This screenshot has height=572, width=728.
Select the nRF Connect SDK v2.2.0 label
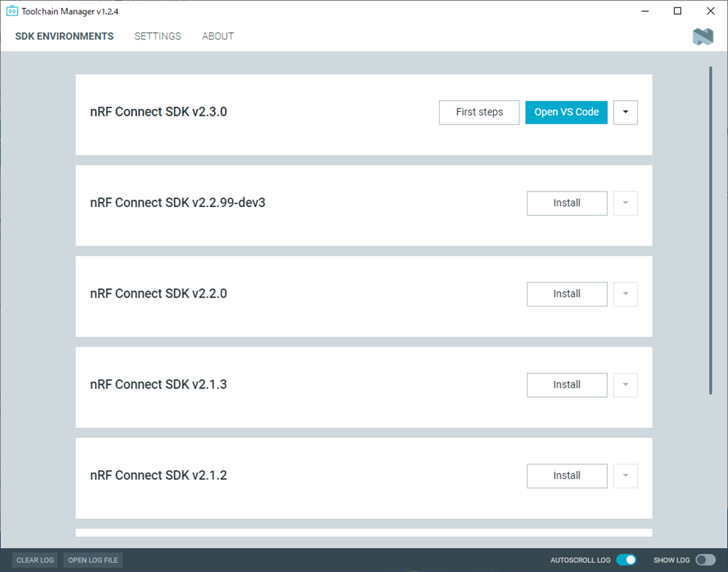click(x=158, y=294)
